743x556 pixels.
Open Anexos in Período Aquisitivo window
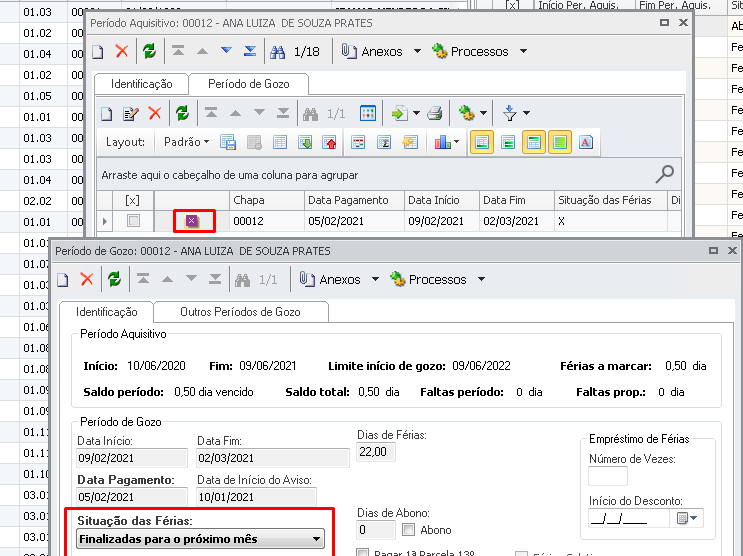(x=372, y=51)
